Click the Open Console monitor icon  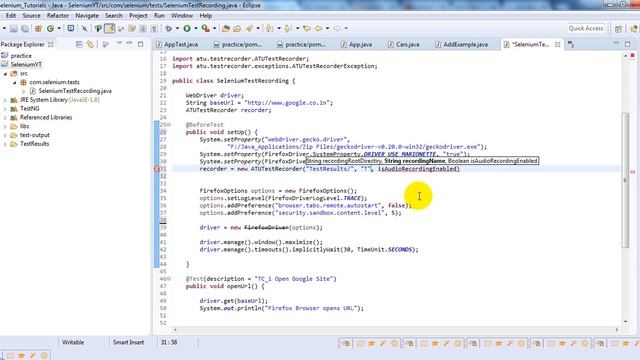pyautogui.click(x=71, y=28)
